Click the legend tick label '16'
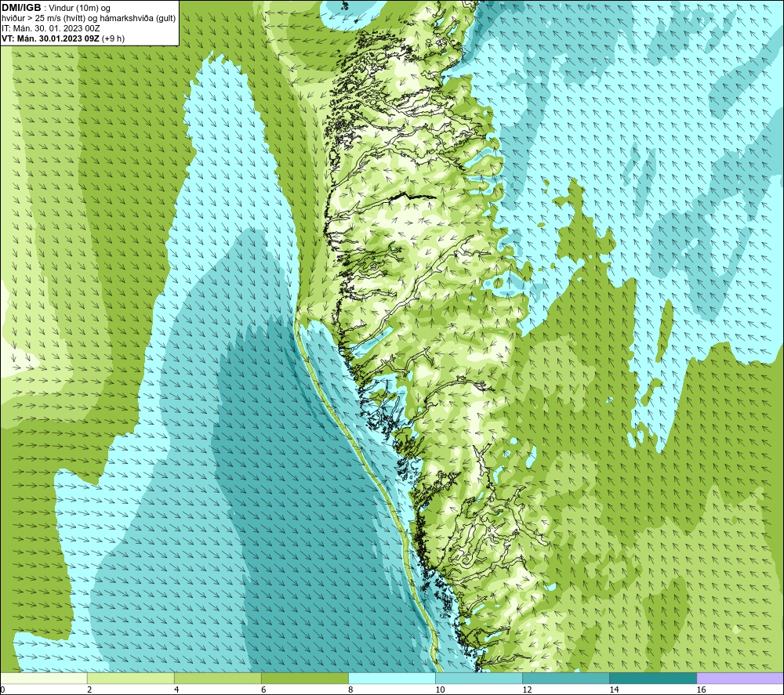The image size is (784, 695). (701, 690)
